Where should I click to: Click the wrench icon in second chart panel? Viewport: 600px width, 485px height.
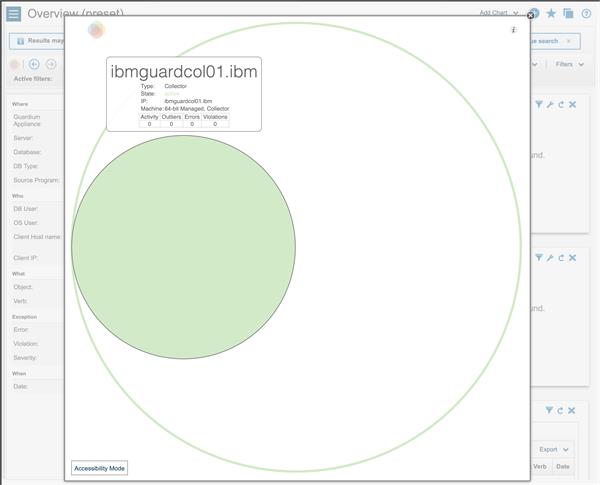(550, 258)
